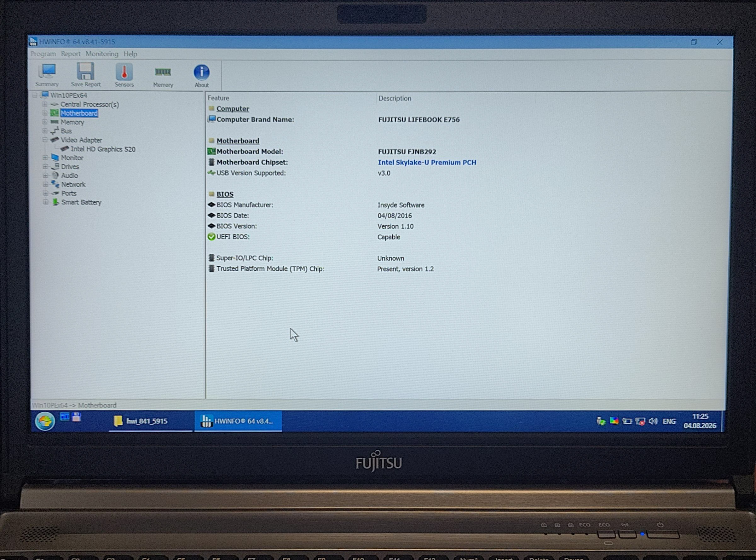Click the status bar path Win10PEx64 -> Motherboard
The image size is (756, 560).
coord(74,405)
